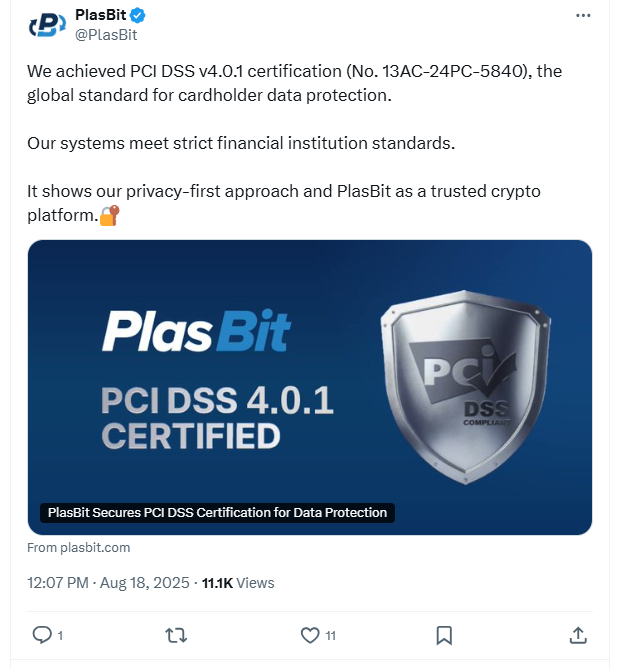Bookmark this post
Screen dimensions: 622x669
coord(444,635)
